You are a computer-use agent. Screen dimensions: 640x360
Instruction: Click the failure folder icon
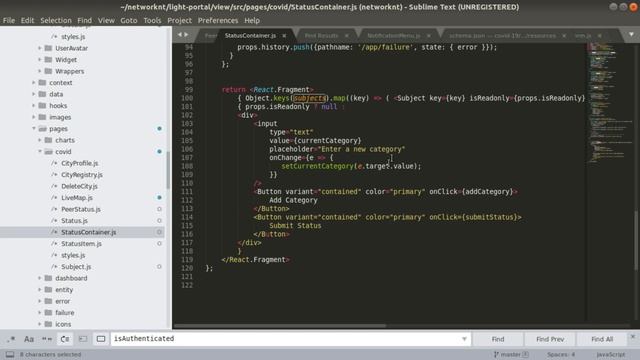point(48,313)
